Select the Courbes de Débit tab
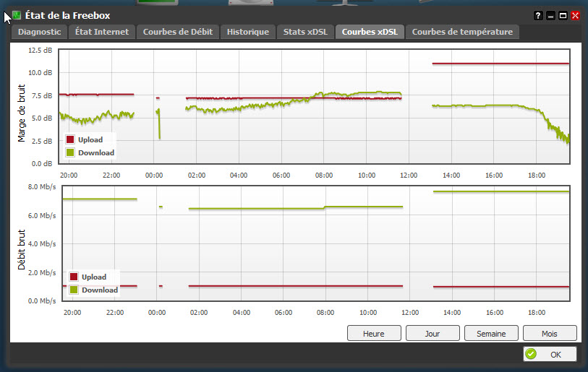Viewport: 588px width, 372px height. 177,32
